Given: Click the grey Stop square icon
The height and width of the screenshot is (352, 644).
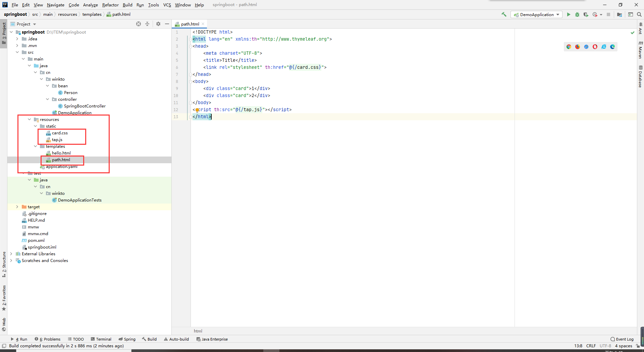Looking at the screenshot, I should [x=608, y=14].
